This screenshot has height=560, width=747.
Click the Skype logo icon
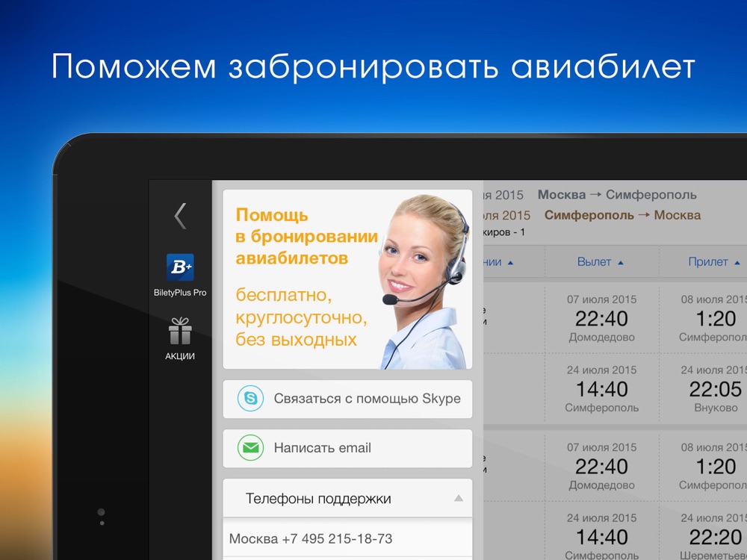[x=250, y=399]
